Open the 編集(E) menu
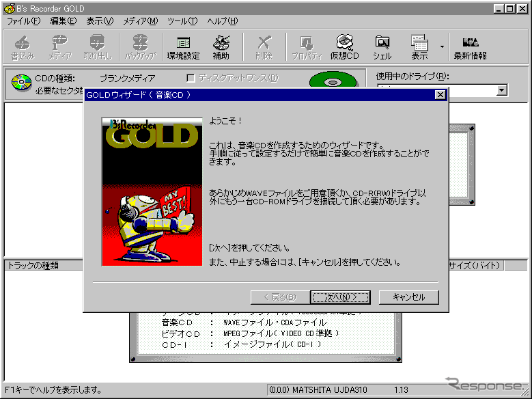Screen dimensions: 532x399 coord(63,21)
